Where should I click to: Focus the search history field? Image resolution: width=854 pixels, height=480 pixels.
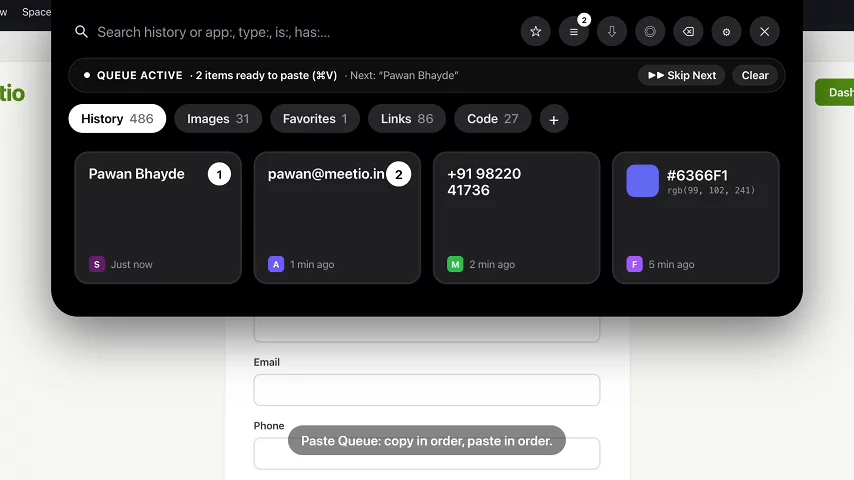coord(294,32)
